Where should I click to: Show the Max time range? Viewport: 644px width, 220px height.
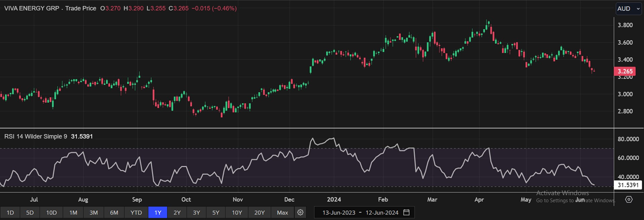pyautogui.click(x=282, y=212)
